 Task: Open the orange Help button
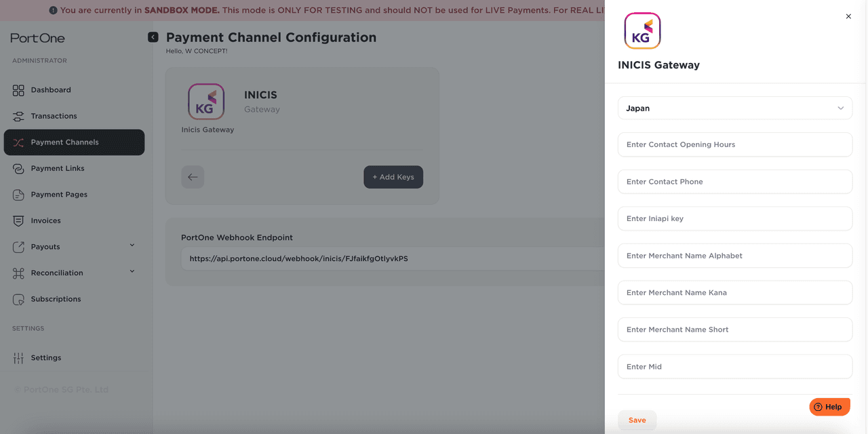pos(829,407)
